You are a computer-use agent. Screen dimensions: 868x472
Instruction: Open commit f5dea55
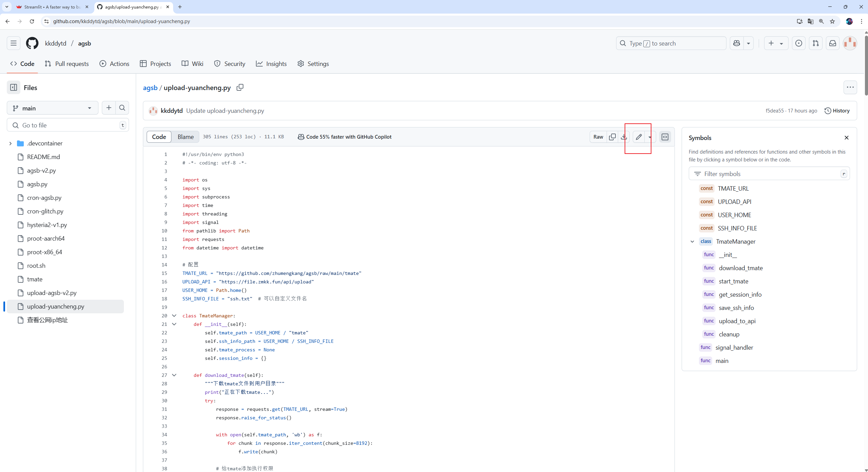[775, 111]
